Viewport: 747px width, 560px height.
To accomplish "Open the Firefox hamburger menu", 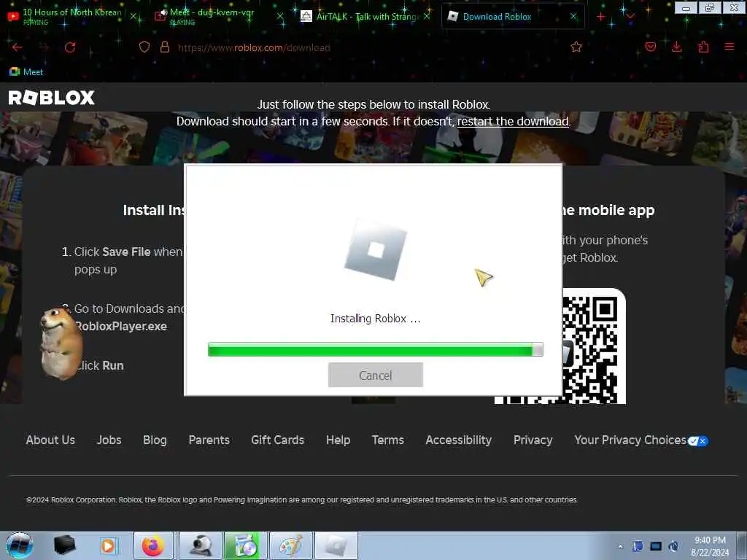I will [x=729, y=47].
